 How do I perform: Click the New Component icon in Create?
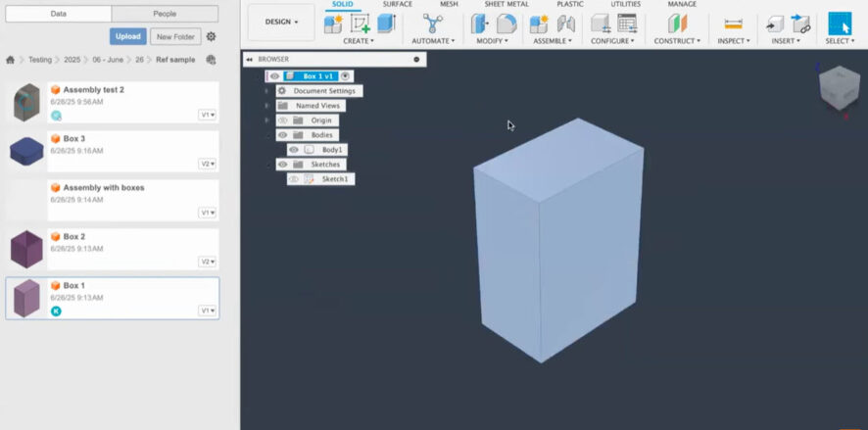333,24
